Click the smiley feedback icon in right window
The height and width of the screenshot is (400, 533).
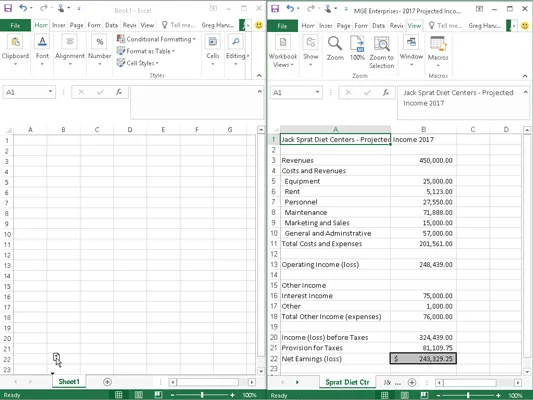(525, 25)
